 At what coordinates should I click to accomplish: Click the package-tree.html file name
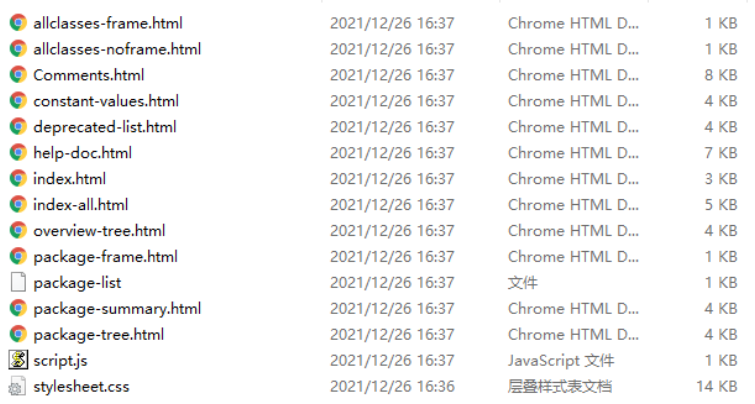pos(99,335)
